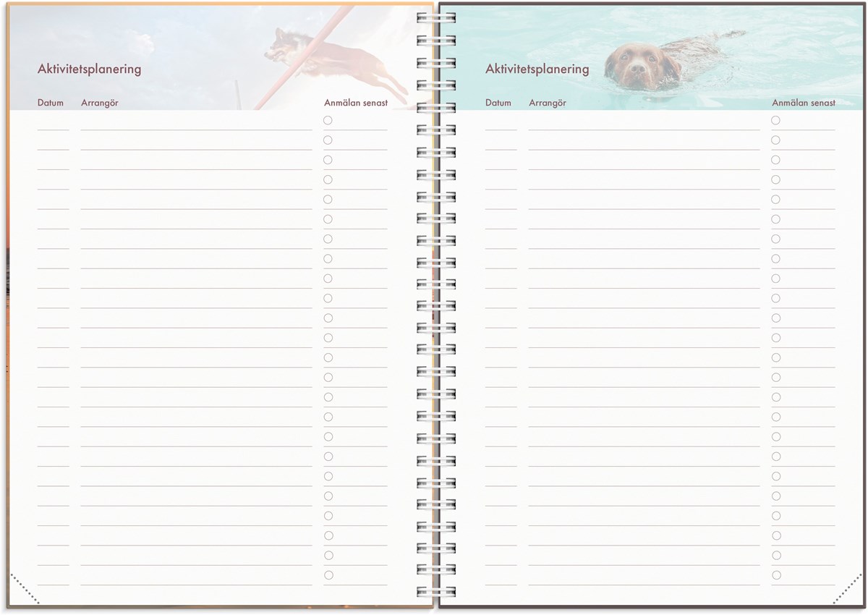Viewport: 868px width, 615px height.
Task: Tick the bottom circle on the right page
Action: coord(775,575)
